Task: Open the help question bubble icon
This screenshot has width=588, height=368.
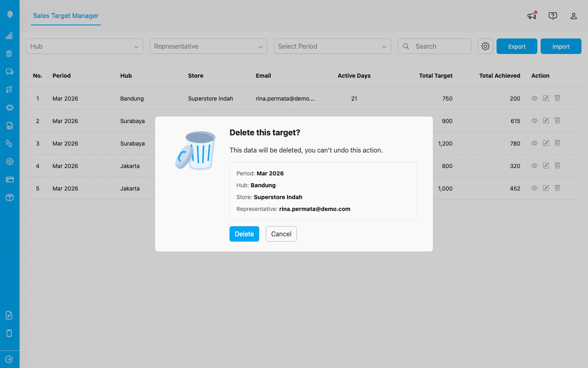Action: (552, 16)
